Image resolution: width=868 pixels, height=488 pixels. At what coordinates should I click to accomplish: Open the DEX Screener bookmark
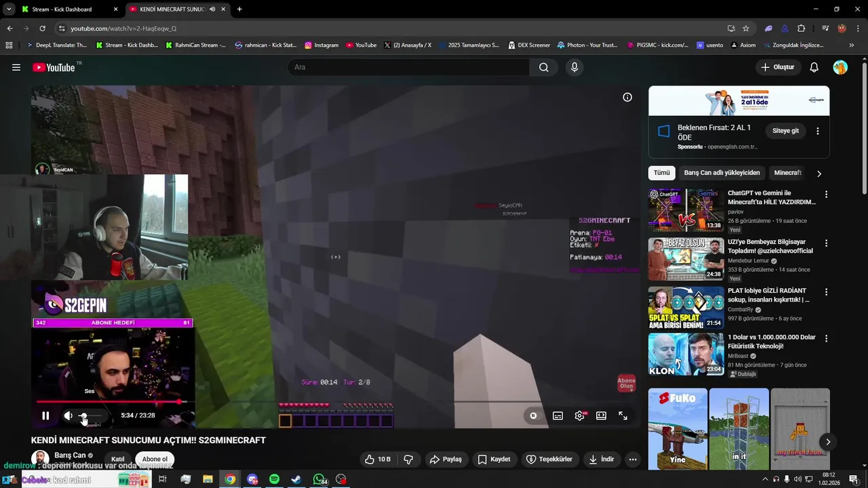pyautogui.click(x=528, y=45)
